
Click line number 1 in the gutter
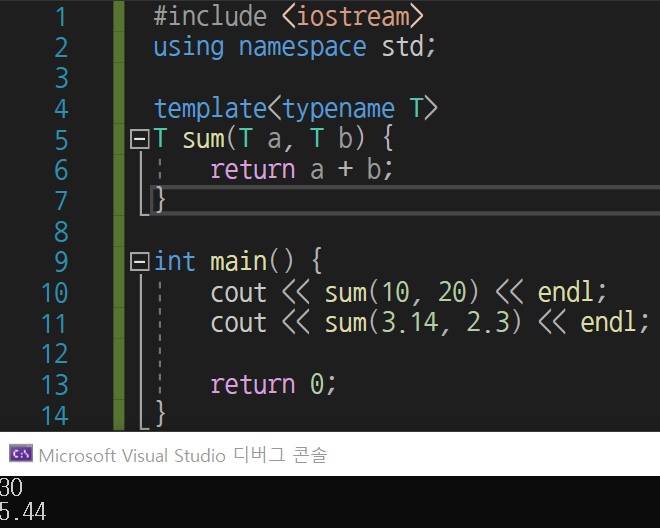pos(61,17)
